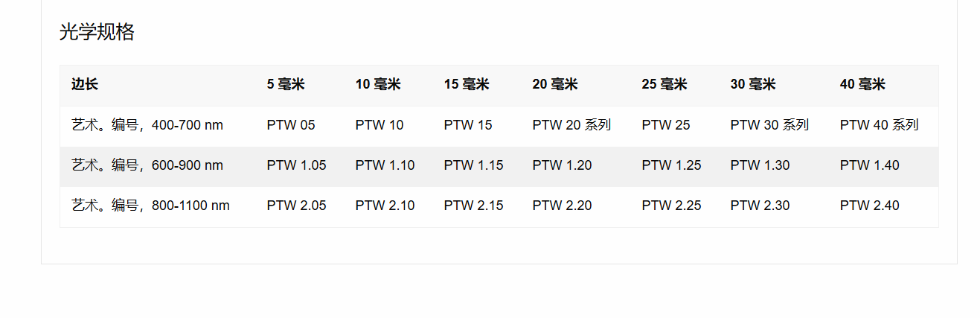Select the PTW 05 cell
Viewport: 980px width, 318px height.
291,125
